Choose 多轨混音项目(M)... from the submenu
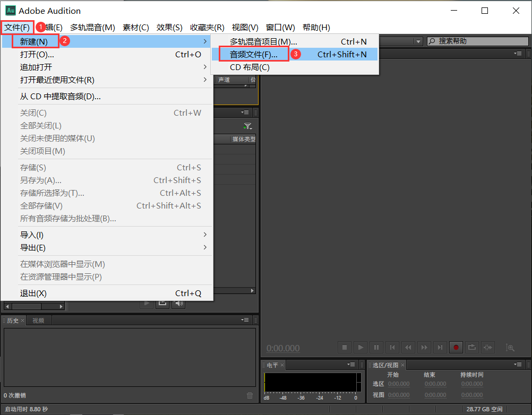 (x=295, y=42)
